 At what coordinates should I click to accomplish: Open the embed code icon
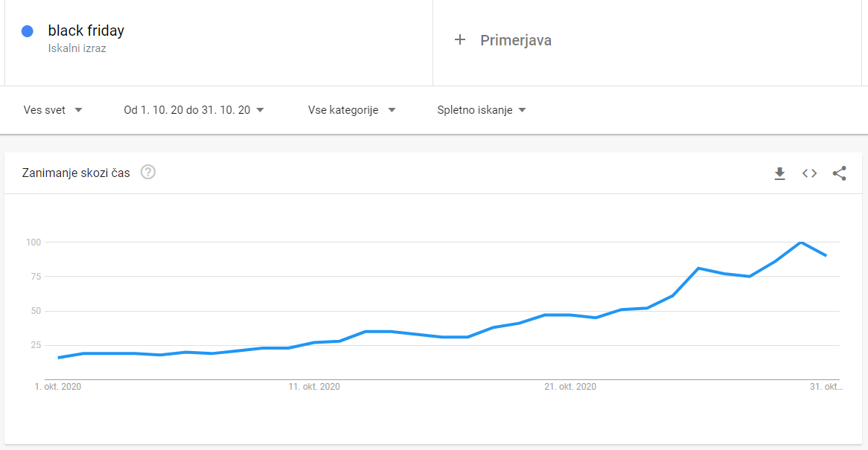coord(809,173)
